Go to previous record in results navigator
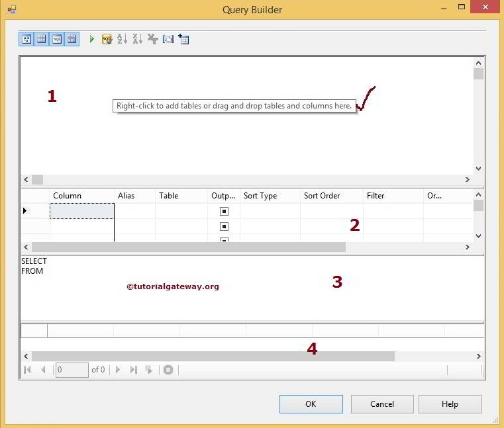The height and width of the screenshot is (428, 504). click(x=44, y=370)
